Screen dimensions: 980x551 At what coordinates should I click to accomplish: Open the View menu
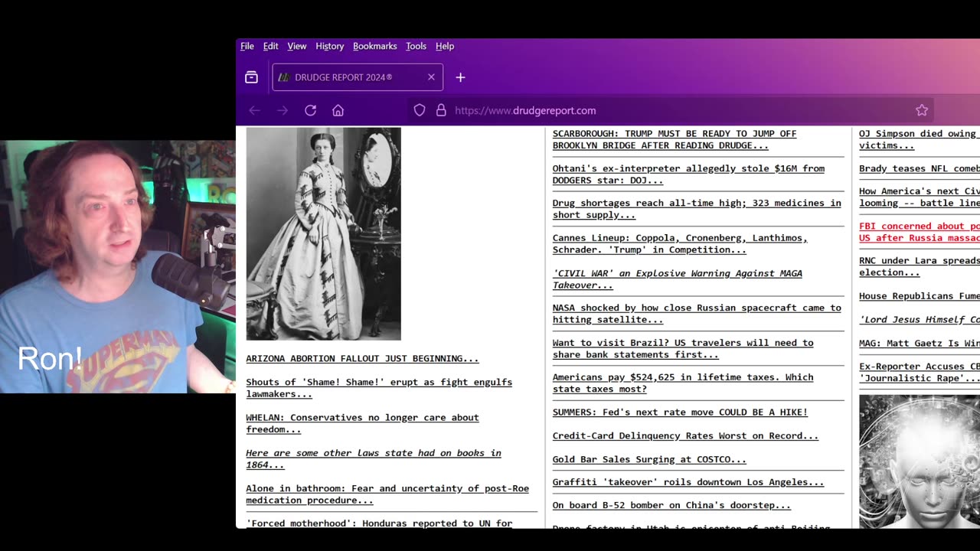297,46
